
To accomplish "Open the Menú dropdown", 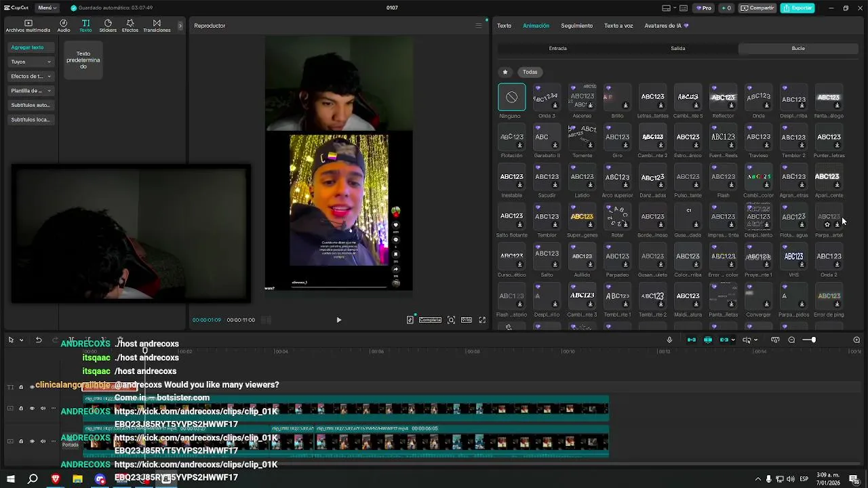I will 47,8.
